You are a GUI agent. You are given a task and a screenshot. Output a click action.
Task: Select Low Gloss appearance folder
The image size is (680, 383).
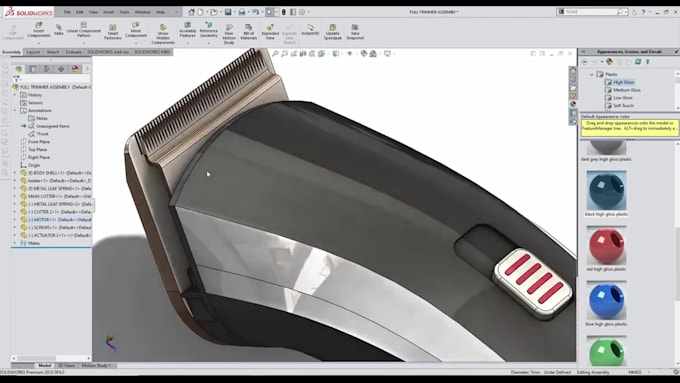[x=618, y=98]
